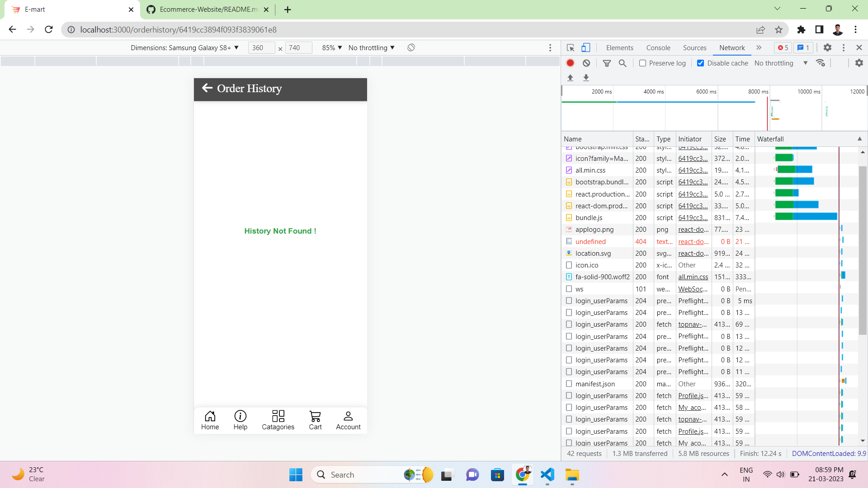Switch to the Console tab
The image size is (868, 488).
pyautogui.click(x=658, y=47)
